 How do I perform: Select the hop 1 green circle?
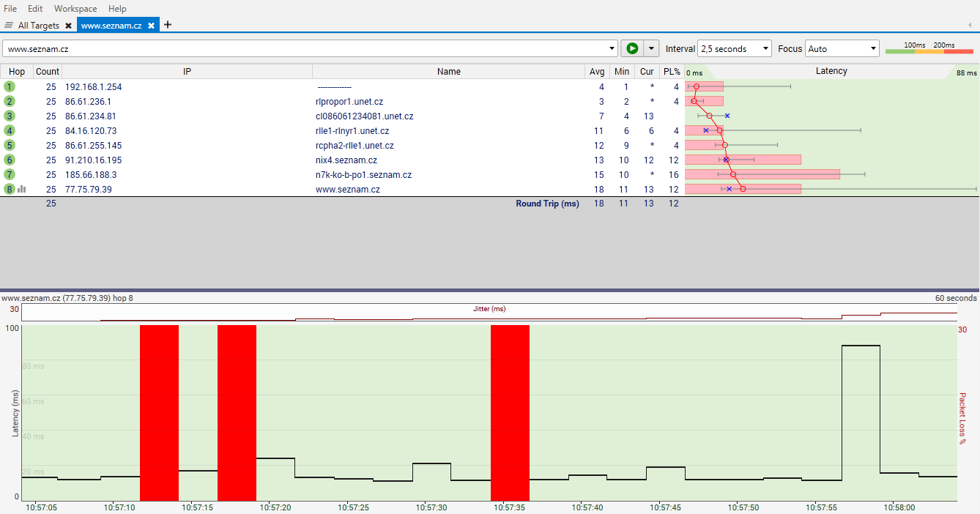coord(10,86)
